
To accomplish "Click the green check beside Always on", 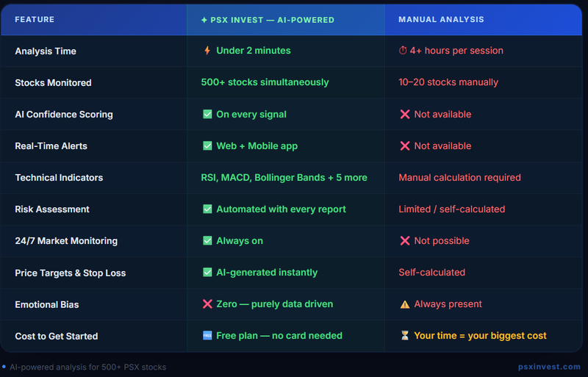I will click(x=207, y=240).
